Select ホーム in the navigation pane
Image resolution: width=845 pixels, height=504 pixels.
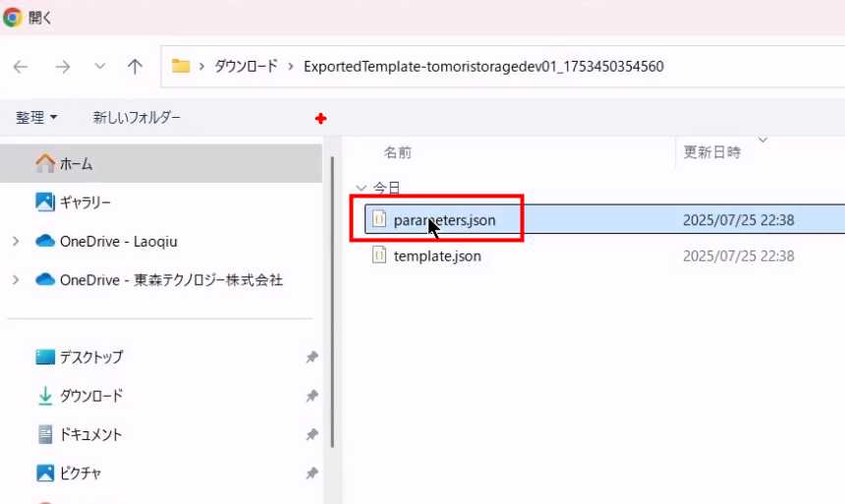click(x=76, y=164)
